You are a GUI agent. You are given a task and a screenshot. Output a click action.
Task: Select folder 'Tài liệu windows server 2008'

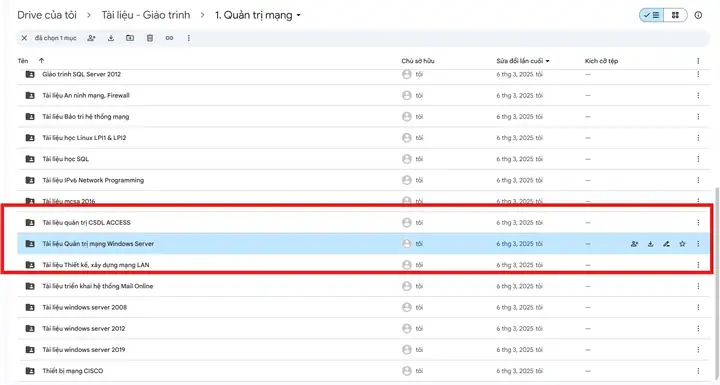(363, 307)
